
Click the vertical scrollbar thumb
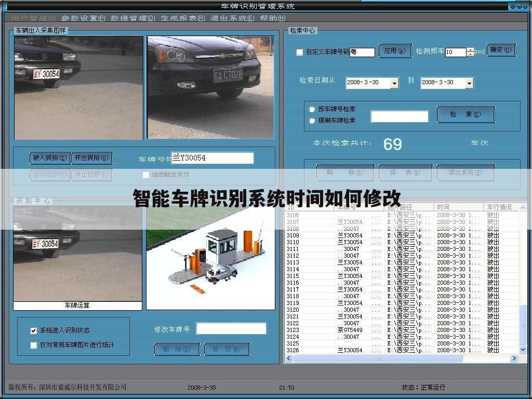pos(523,325)
